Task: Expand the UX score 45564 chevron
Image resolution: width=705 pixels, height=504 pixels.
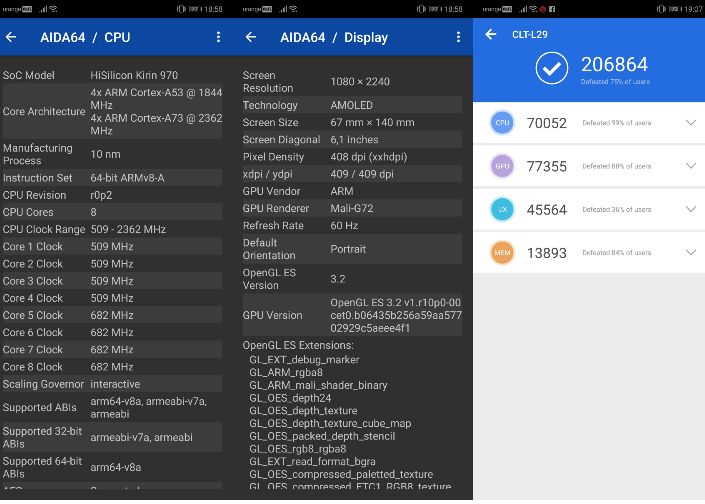Action: click(x=690, y=209)
